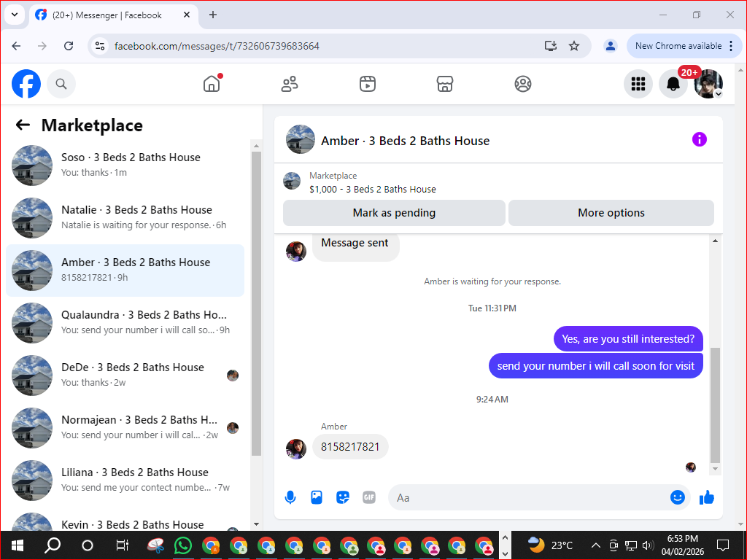Open a new browser tab
The image size is (747, 560).
(x=213, y=15)
